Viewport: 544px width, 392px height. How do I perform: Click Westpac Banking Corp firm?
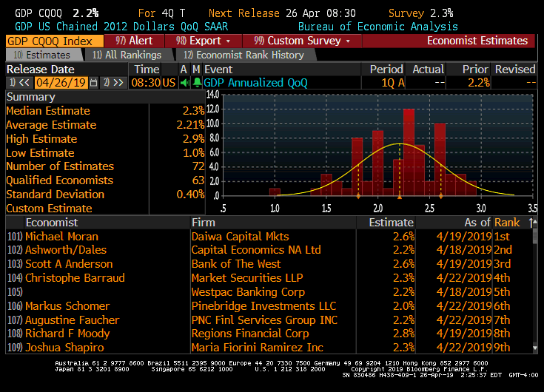(x=248, y=292)
